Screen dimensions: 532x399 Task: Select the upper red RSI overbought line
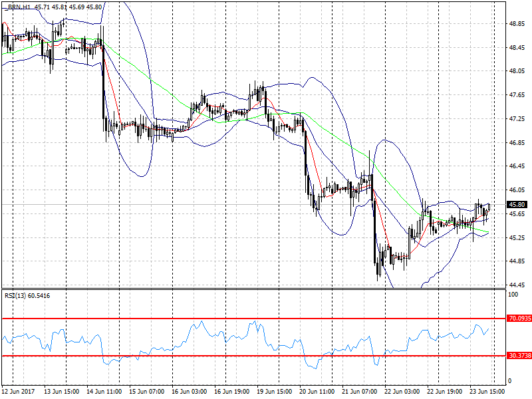coord(253,319)
